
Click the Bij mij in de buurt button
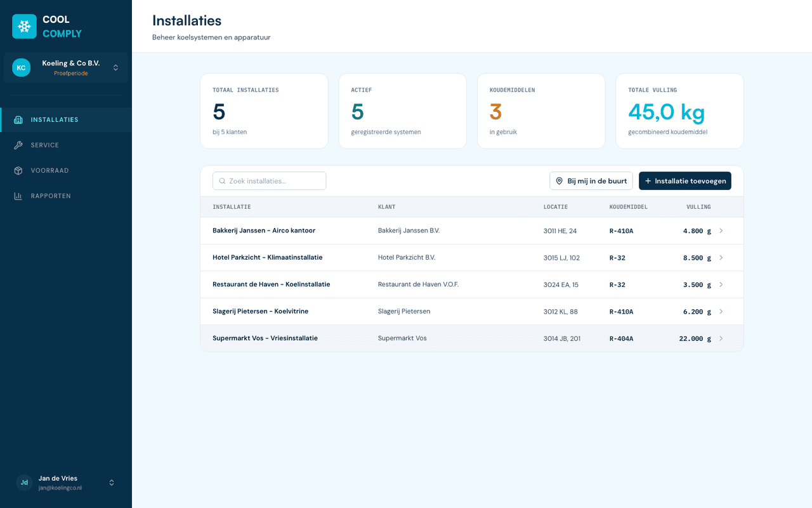click(x=591, y=181)
